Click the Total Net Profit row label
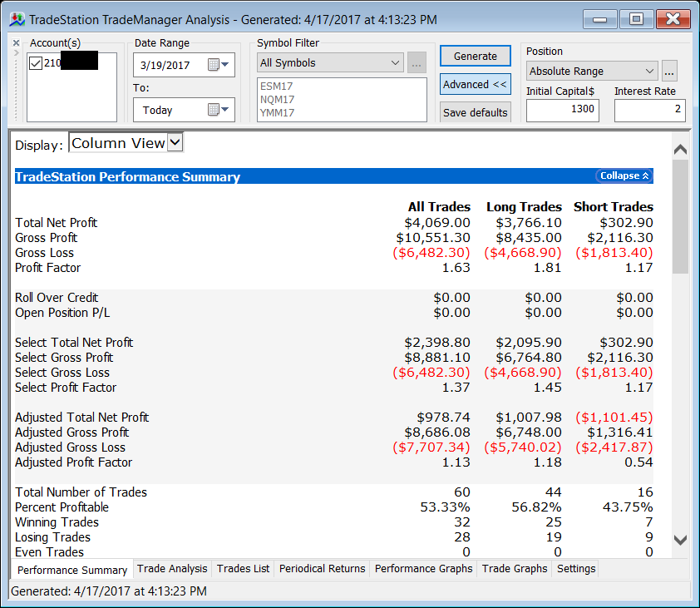Viewport: 700px width, 608px height. (x=56, y=222)
